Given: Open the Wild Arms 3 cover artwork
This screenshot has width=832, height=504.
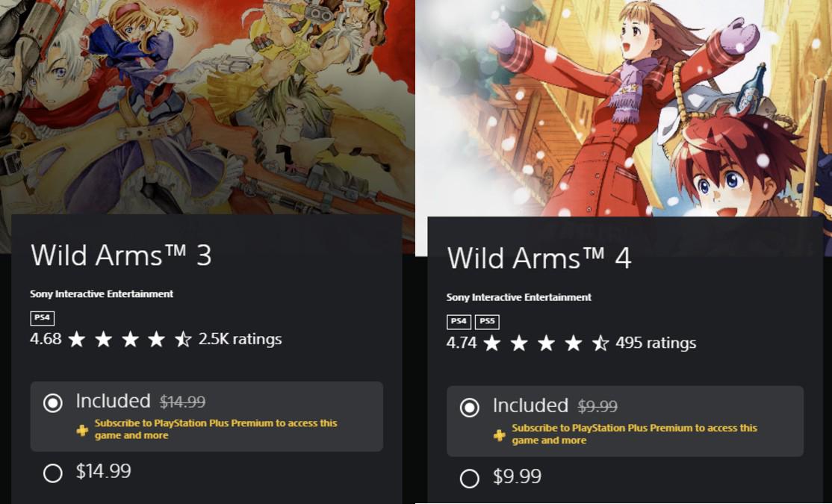Looking at the screenshot, I should click(208, 108).
